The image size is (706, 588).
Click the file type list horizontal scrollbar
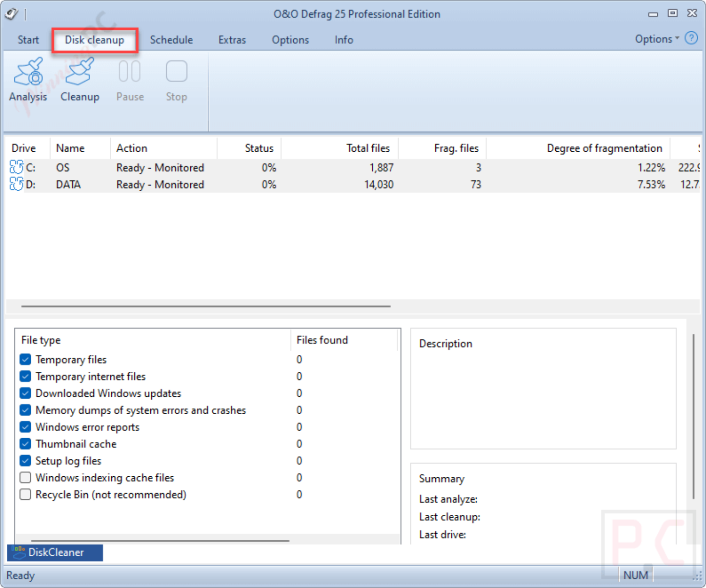coord(160,541)
